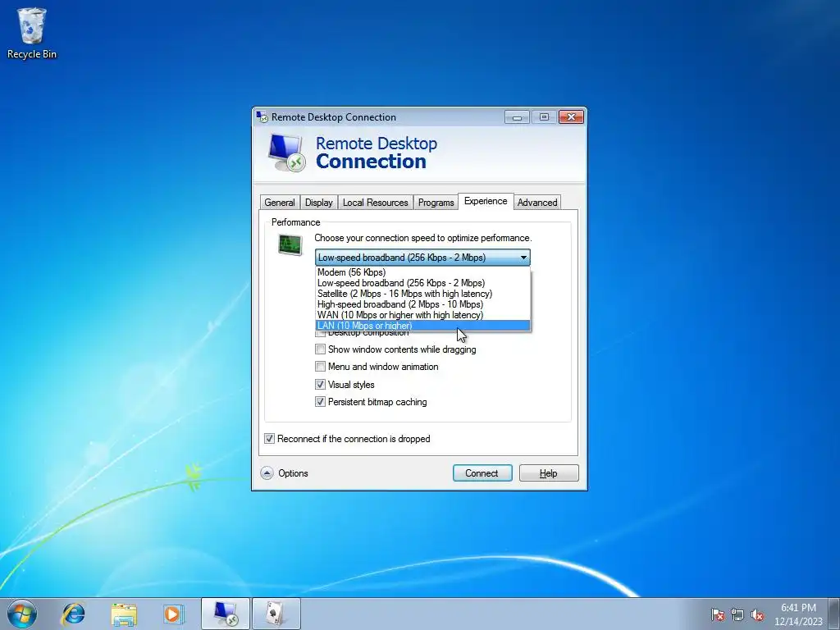
Task: Toggle Show window contents while dragging
Action: coord(321,349)
